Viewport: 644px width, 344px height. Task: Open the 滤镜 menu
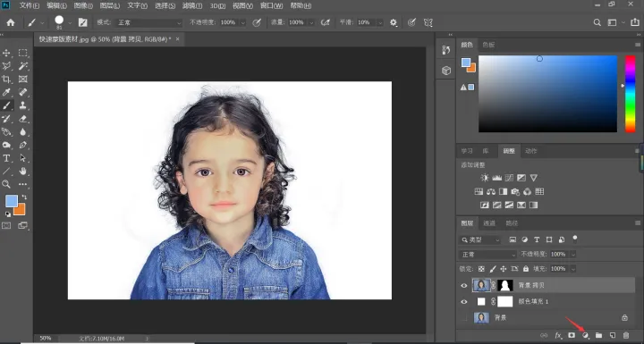point(192,5)
